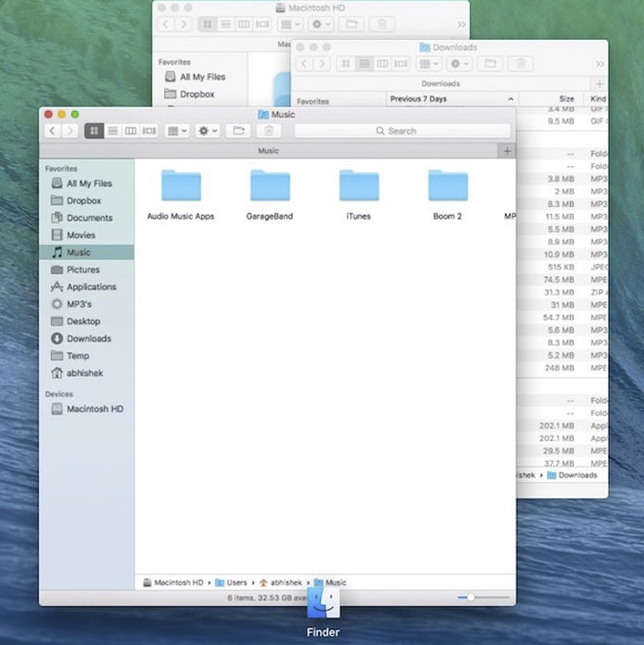Select the GarageBand folder
Image resolution: width=644 pixels, height=645 pixels.
click(270, 195)
